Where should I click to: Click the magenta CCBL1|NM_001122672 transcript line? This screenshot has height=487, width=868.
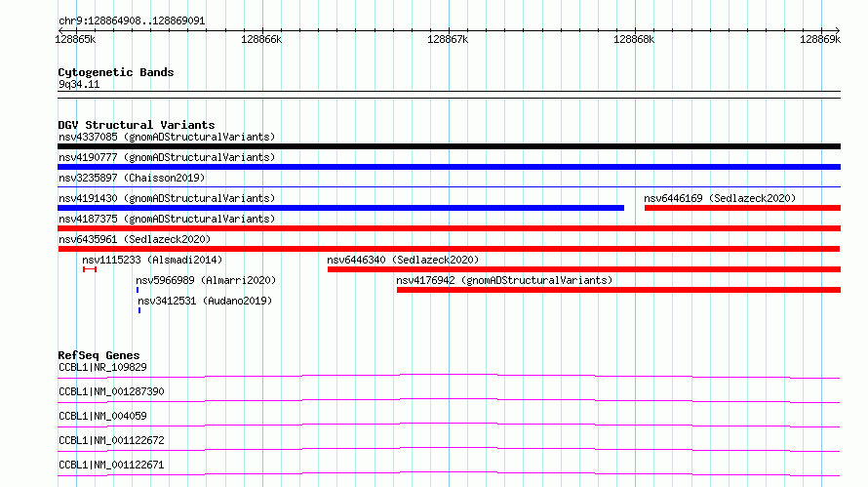click(x=449, y=449)
